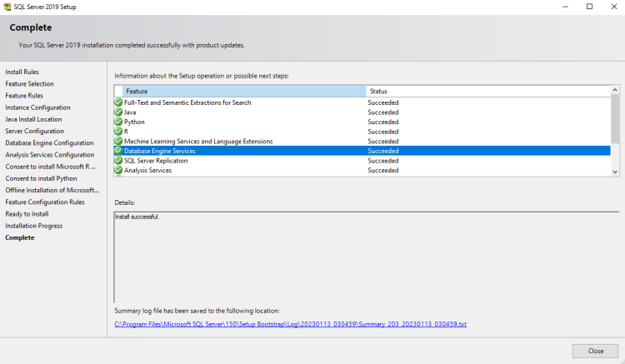Click Instance Configuration step in sidebar
The image size is (625, 364).
pyautogui.click(x=37, y=107)
